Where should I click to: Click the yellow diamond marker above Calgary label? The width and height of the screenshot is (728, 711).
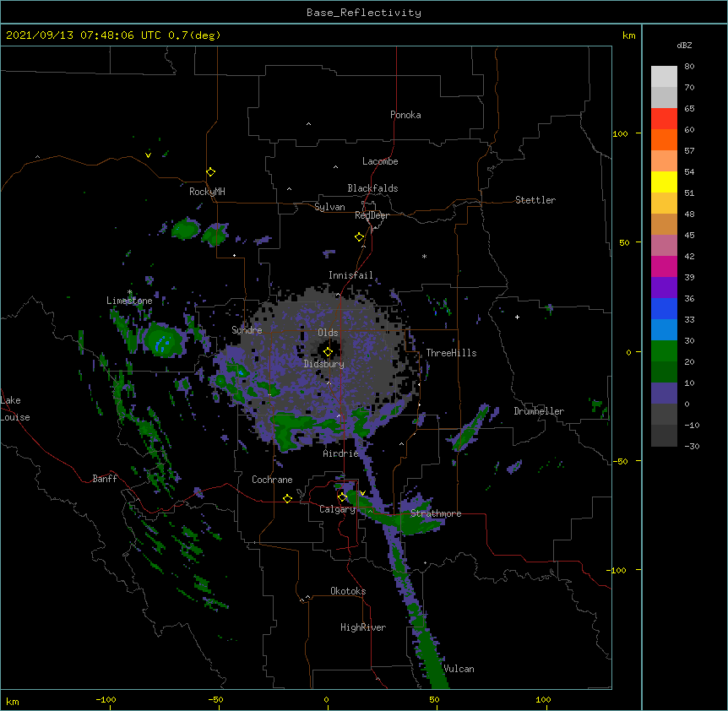tap(342, 497)
